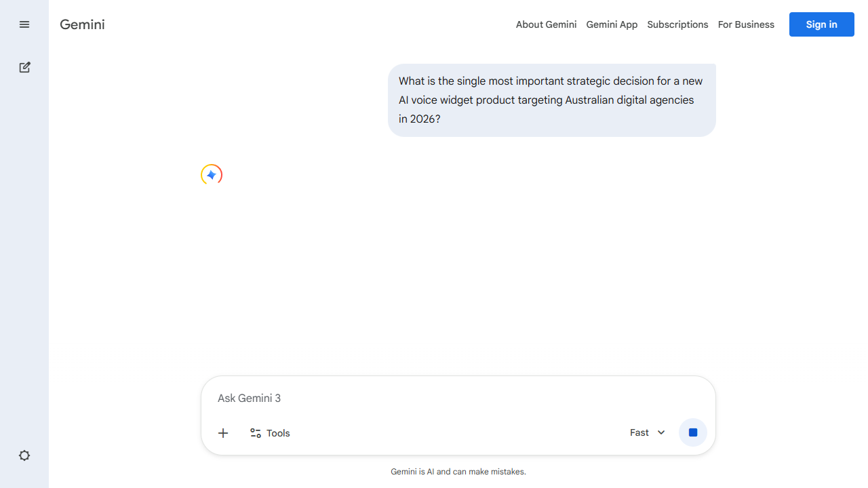Select the user prompt message bubble
Image resolution: width=868 pixels, height=488 pixels.
pyautogui.click(x=551, y=100)
